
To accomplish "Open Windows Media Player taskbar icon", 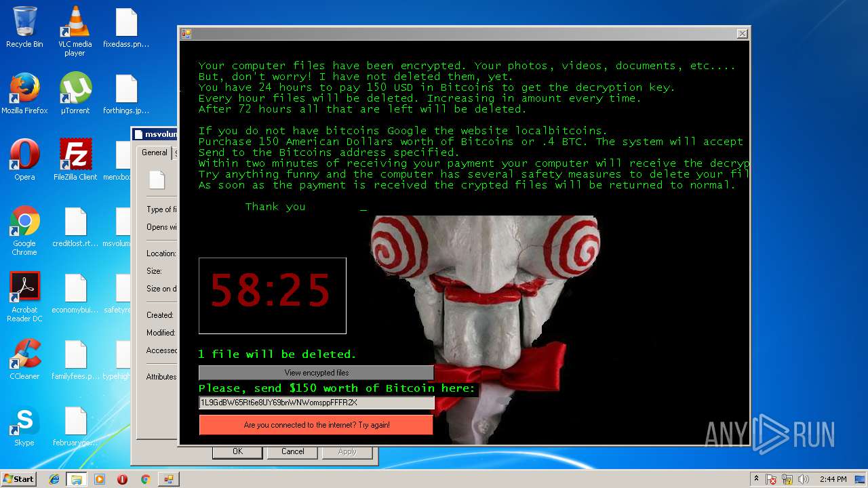I will tap(100, 479).
